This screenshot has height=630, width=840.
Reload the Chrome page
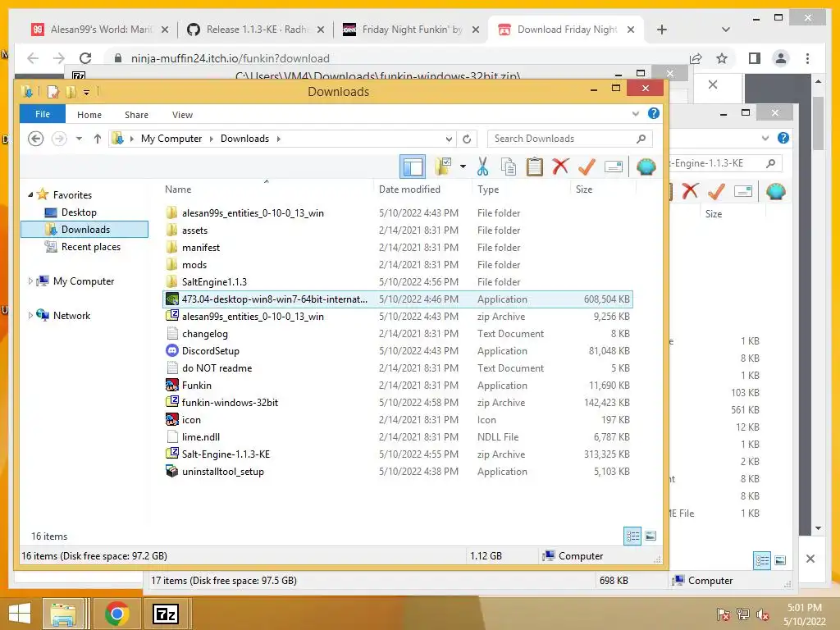pos(85,58)
